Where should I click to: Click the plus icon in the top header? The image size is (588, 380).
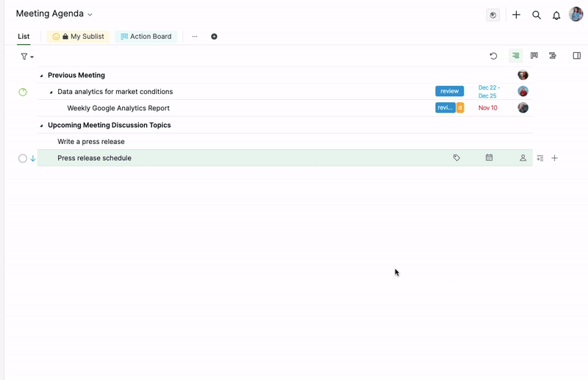click(516, 15)
